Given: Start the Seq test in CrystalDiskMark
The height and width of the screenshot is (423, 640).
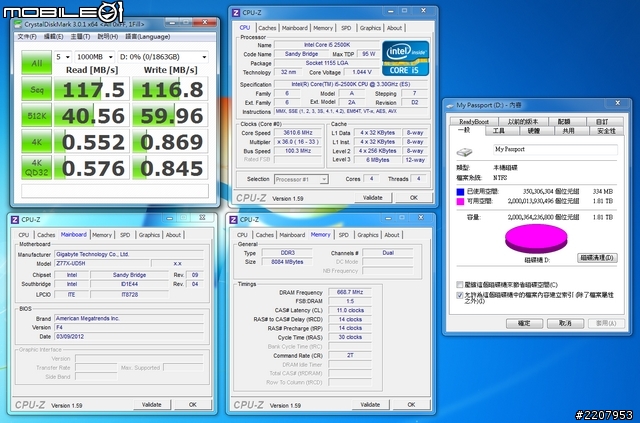Looking at the screenshot, I should click(x=36, y=89).
